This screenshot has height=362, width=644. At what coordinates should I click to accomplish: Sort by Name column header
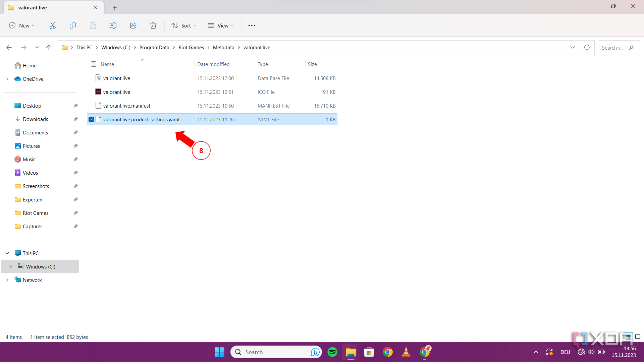click(x=107, y=64)
